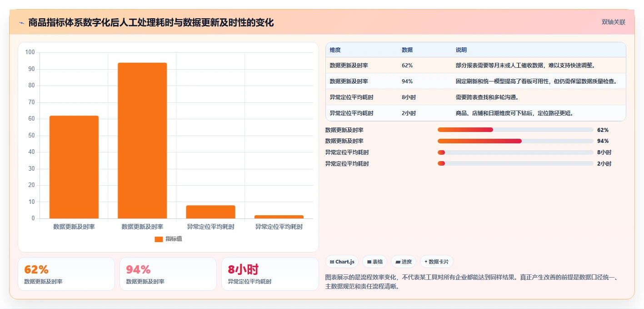
Task: Click the 说明 table column header
Action: tap(461, 50)
